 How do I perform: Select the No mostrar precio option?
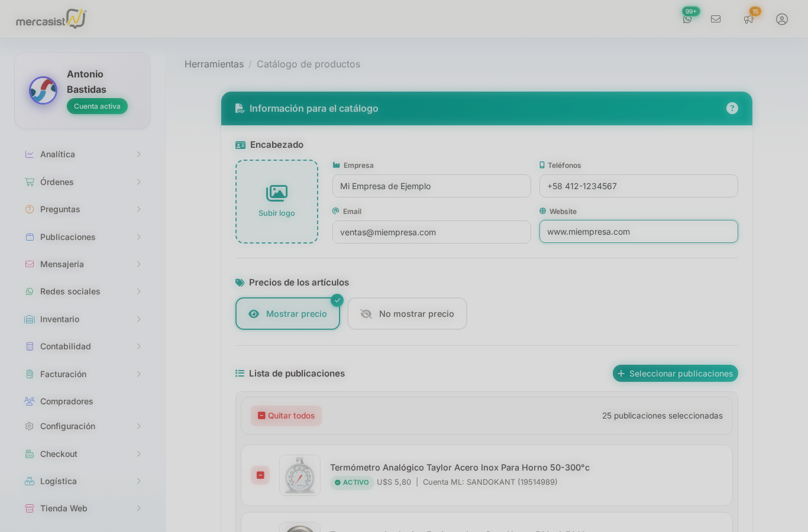pos(407,314)
